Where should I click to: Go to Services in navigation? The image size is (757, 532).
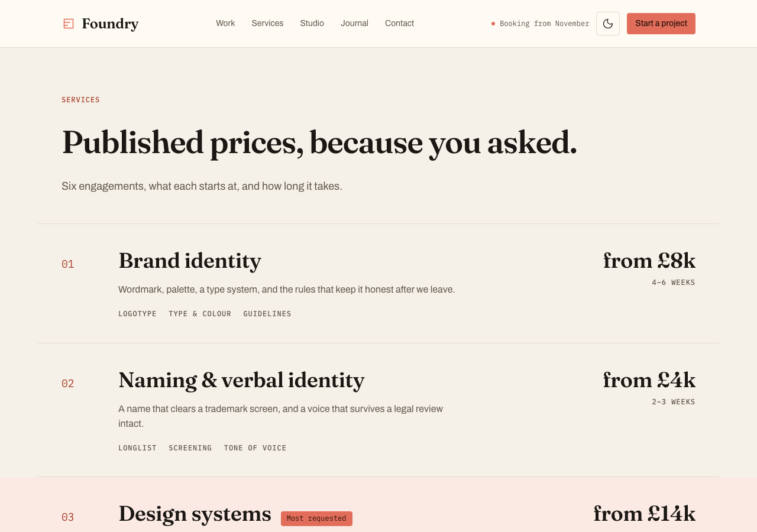[x=267, y=24]
